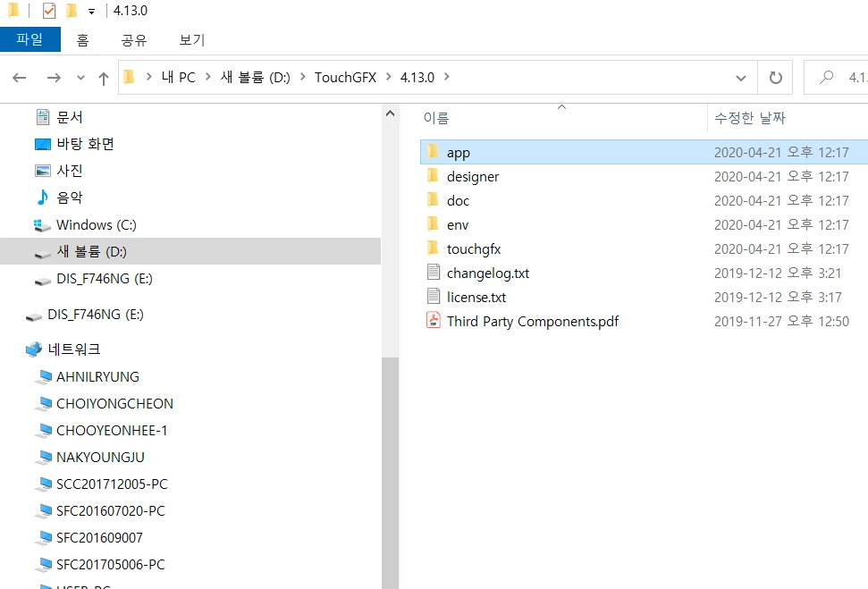Screen dimensions: 868x589
Task: Click the doc folder icon
Action: tap(433, 199)
